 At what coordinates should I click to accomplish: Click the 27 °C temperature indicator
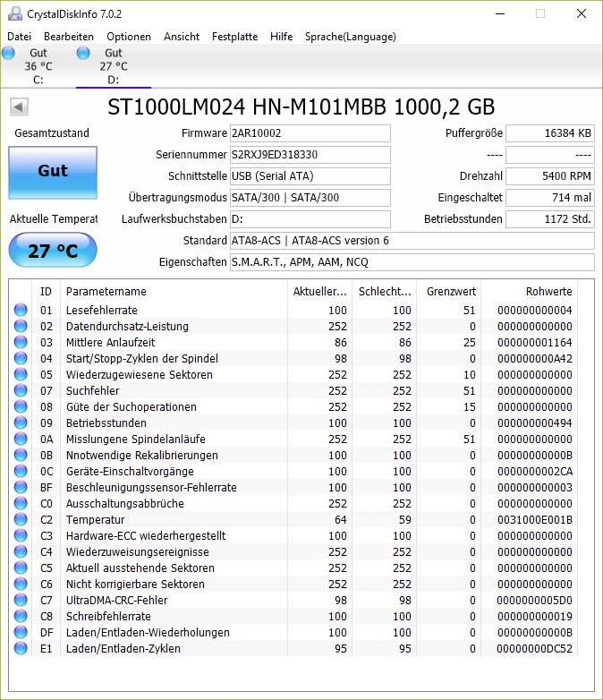click(53, 251)
